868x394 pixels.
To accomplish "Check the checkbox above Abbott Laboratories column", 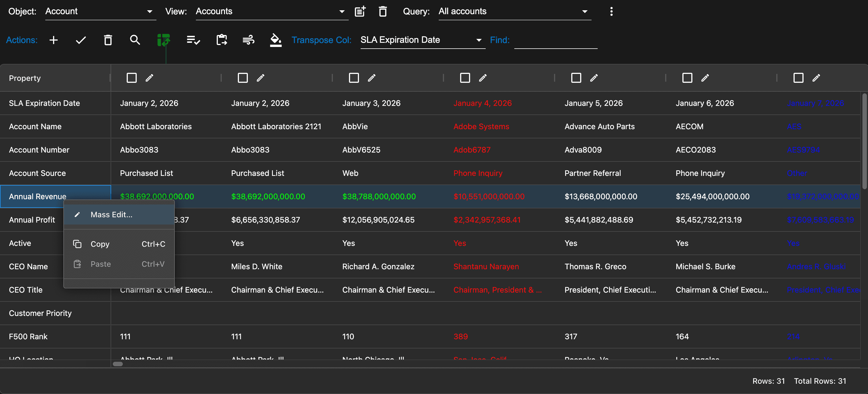I will (131, 78).
